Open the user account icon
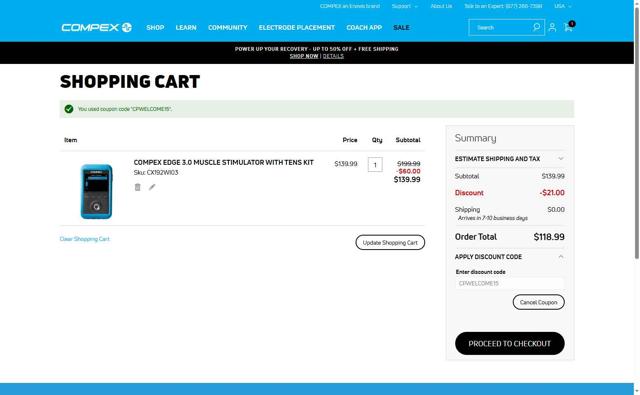This screenshot has width=640, height=395. (x=552, y=27)
